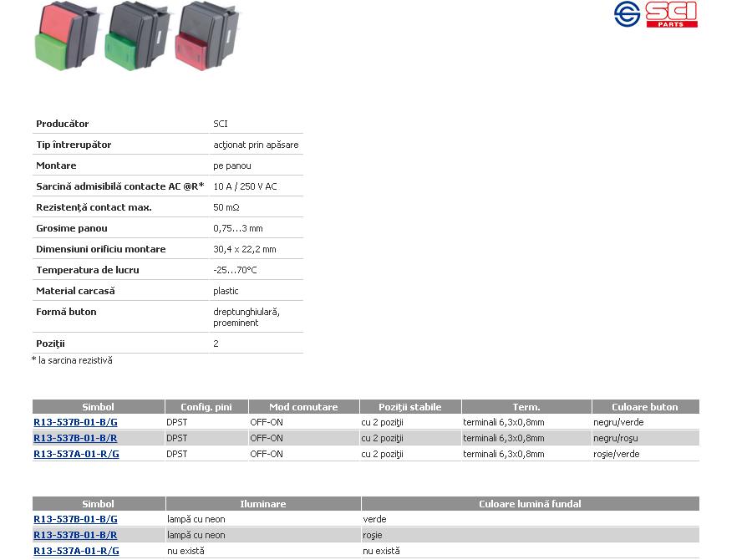The image size is (752, 560).
Task: Click the Config. pini column header
Action: 206,407
